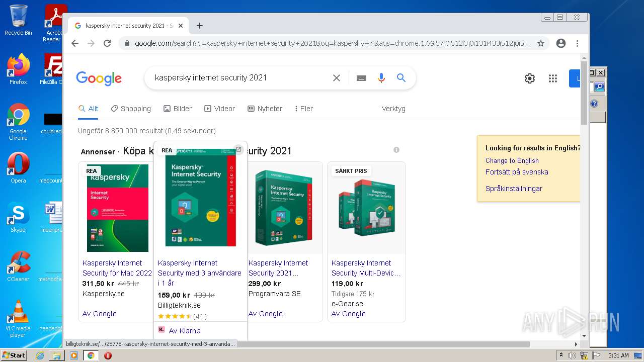Bookmark the page with the star icon
This screenshot has width=644, height=362.
(x=541, y=43)
